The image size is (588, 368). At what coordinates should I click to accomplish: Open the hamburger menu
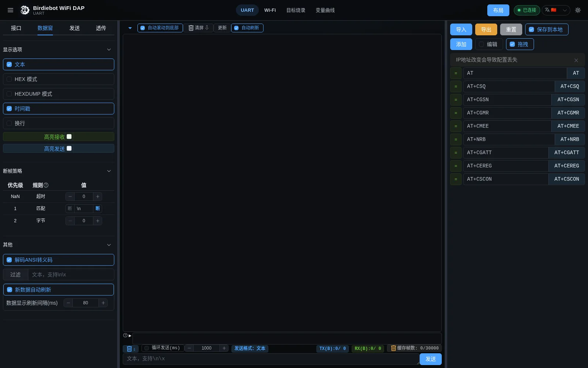[x=10, y=10]
